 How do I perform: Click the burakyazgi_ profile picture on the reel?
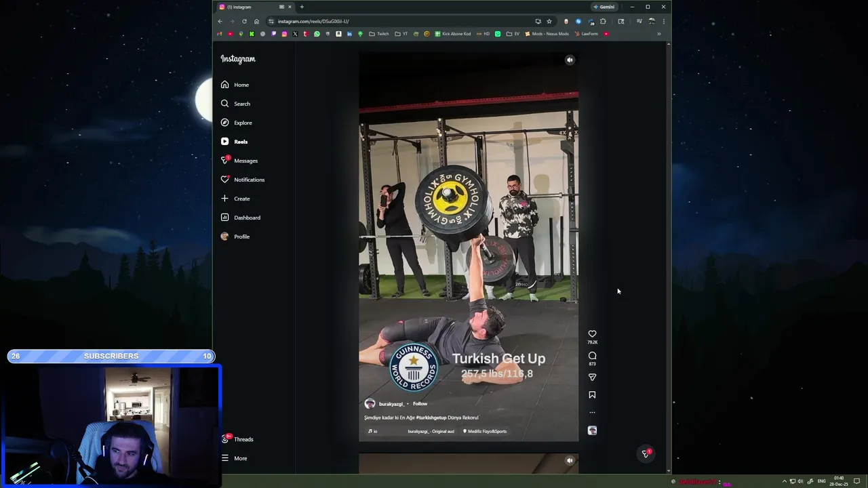pyautogui.click(x=370, y=403)
